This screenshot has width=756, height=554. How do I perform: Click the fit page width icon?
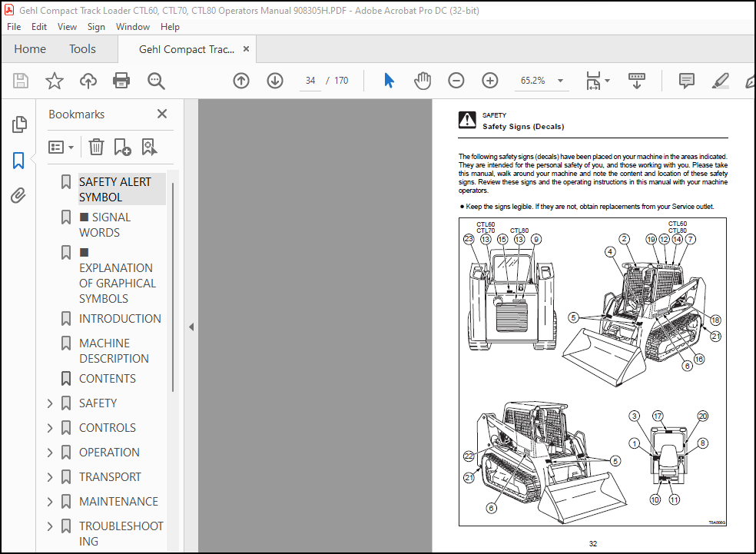click(x=593, y=81)
